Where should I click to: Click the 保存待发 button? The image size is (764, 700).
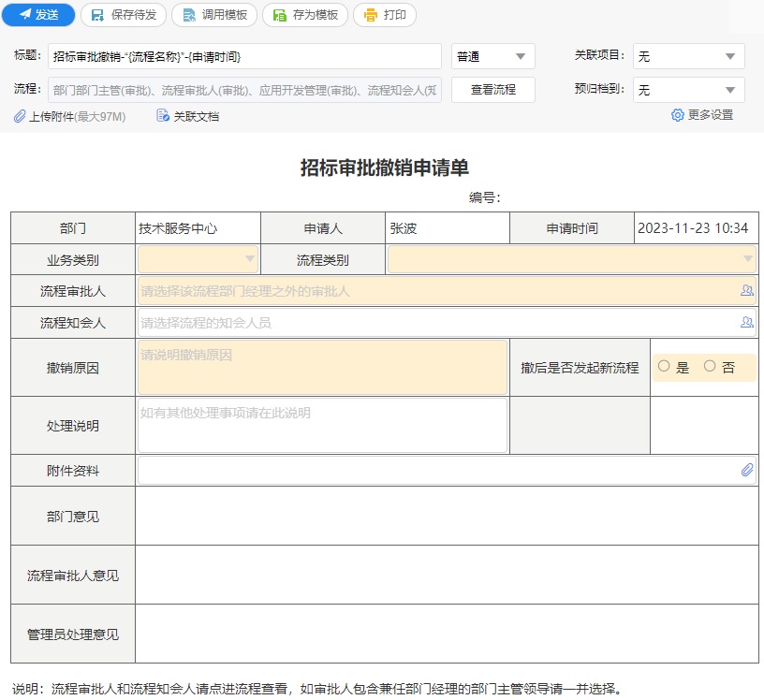124,15
